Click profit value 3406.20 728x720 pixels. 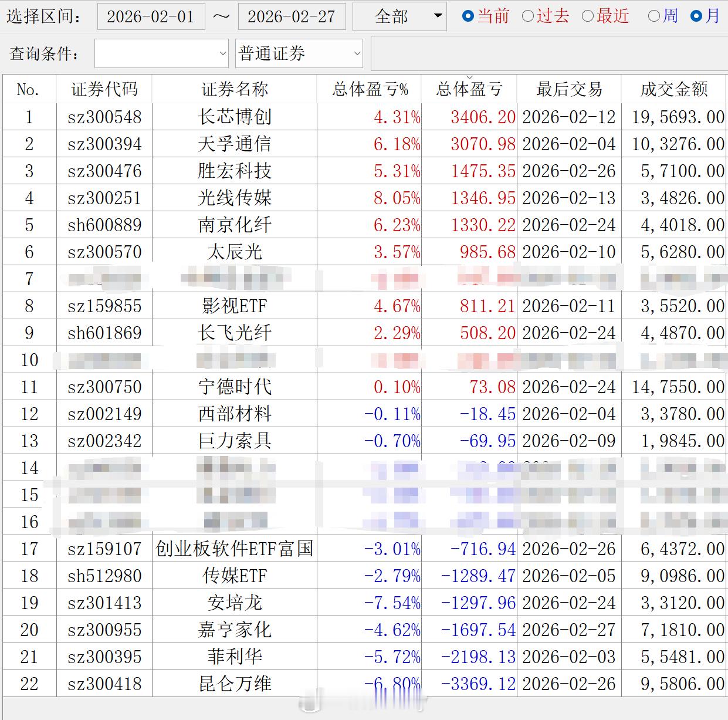click(483, 117)
